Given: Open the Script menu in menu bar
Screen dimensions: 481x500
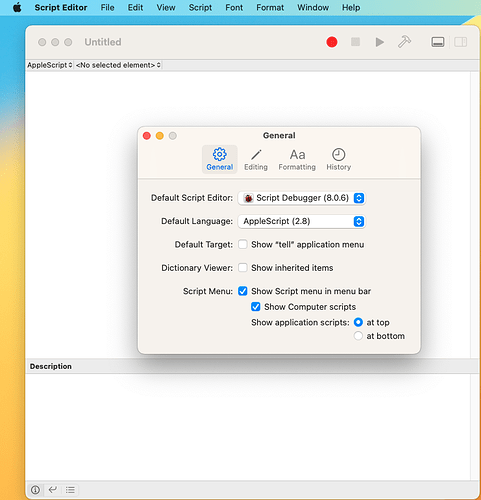Looking at the screenshot, I should click(200, 7).
